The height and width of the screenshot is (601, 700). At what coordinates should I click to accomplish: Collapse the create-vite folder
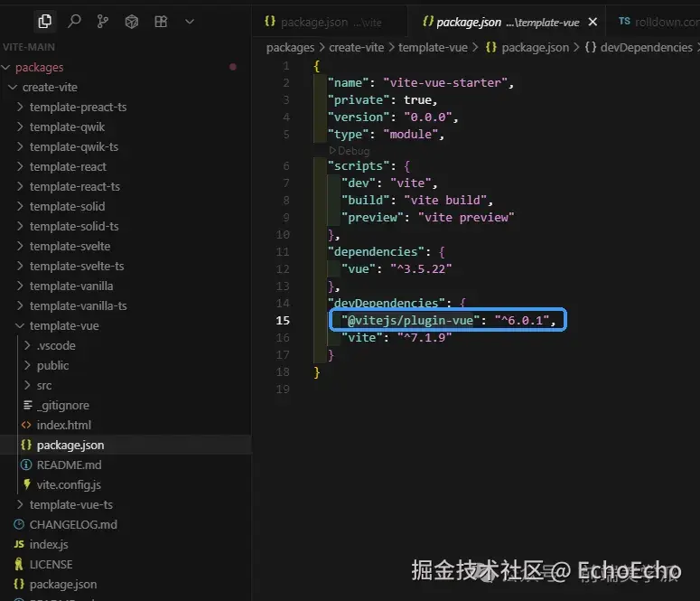pos(12,87)
